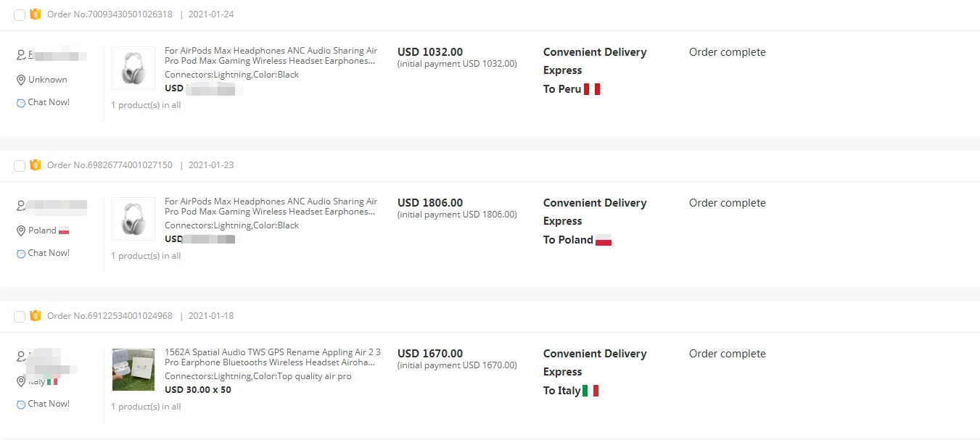Viewport: 980px width, 440px height.
Task: Tick checkbox for order 69826774001027150
Action: 20,166
